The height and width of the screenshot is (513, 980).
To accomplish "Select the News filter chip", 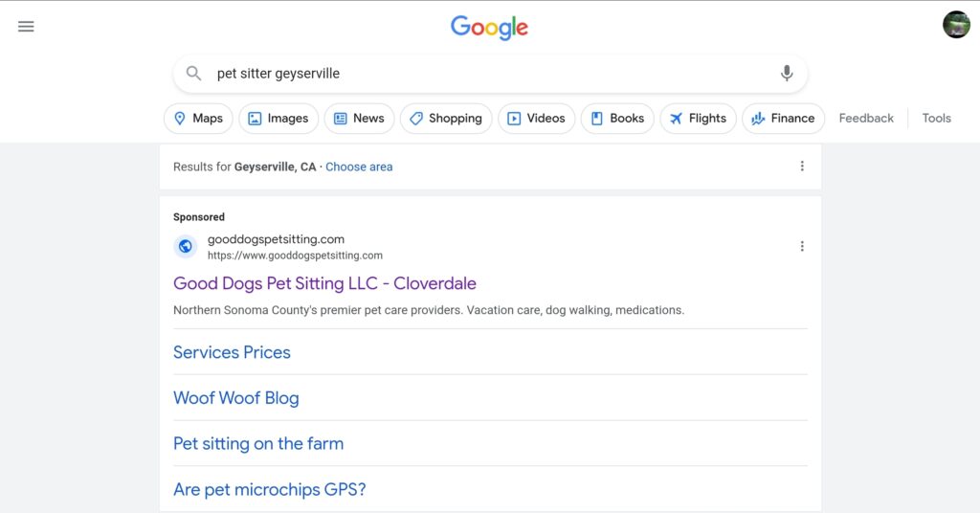I will [360, 118].
